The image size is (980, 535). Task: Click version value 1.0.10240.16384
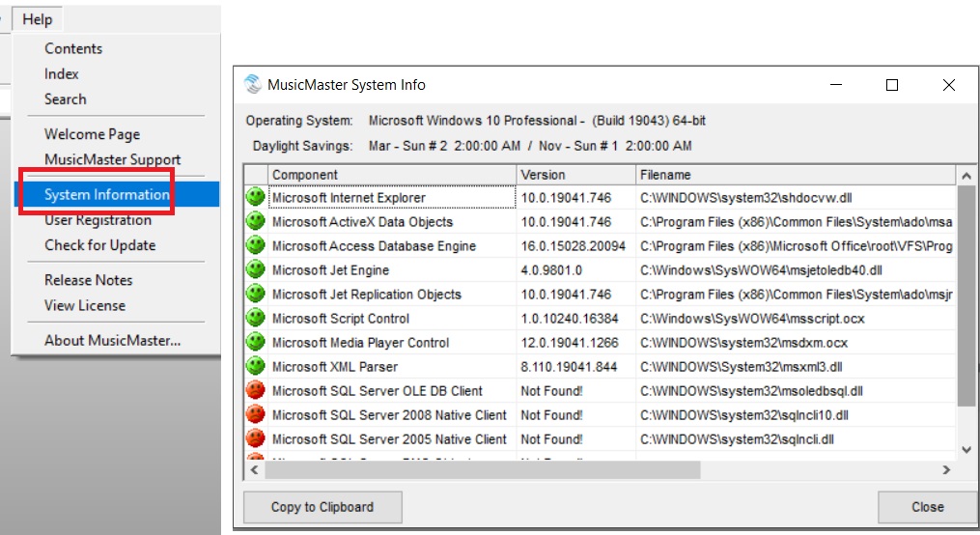pyautogui.click(x=570, y=319)
